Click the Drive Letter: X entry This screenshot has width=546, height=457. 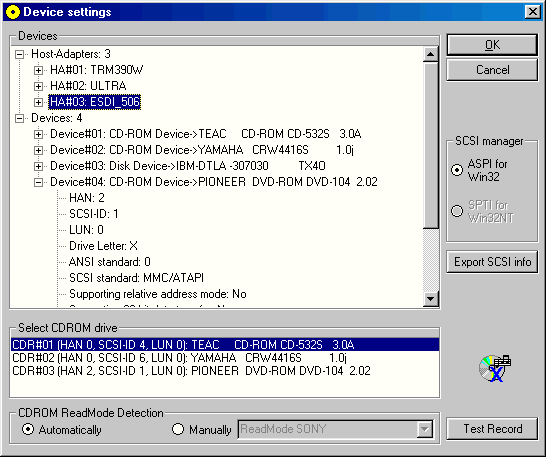(103, 246)
